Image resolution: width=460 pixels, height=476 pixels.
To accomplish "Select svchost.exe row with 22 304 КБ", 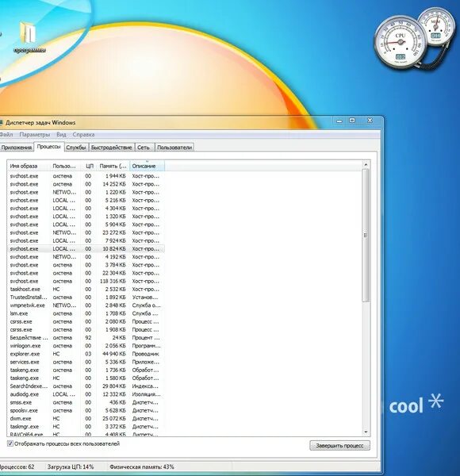I will [86, 273].
